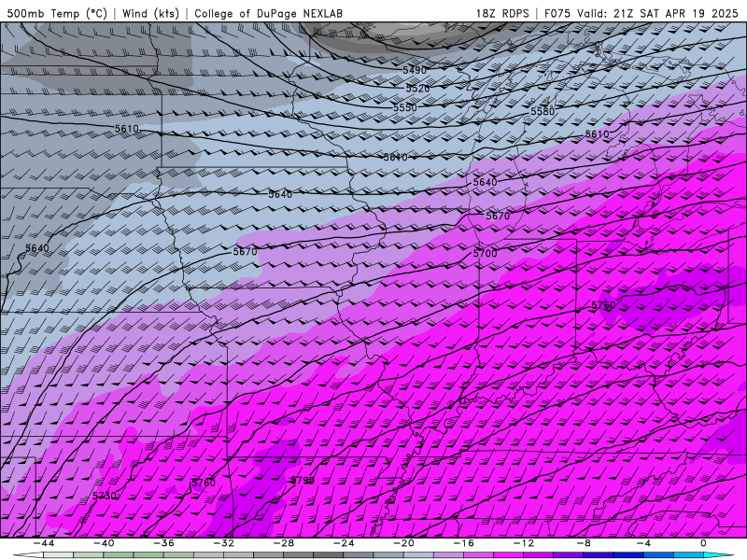Select the 0 colorbar tick label
This screenshot has width=747, height=560.
pos(704,543)
